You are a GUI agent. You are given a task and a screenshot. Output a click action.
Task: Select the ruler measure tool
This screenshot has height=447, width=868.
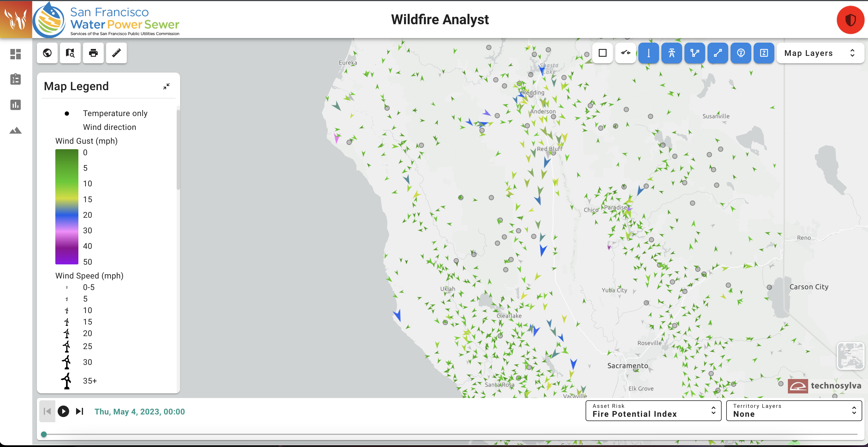pyautogui.click(x=116, y=53)
